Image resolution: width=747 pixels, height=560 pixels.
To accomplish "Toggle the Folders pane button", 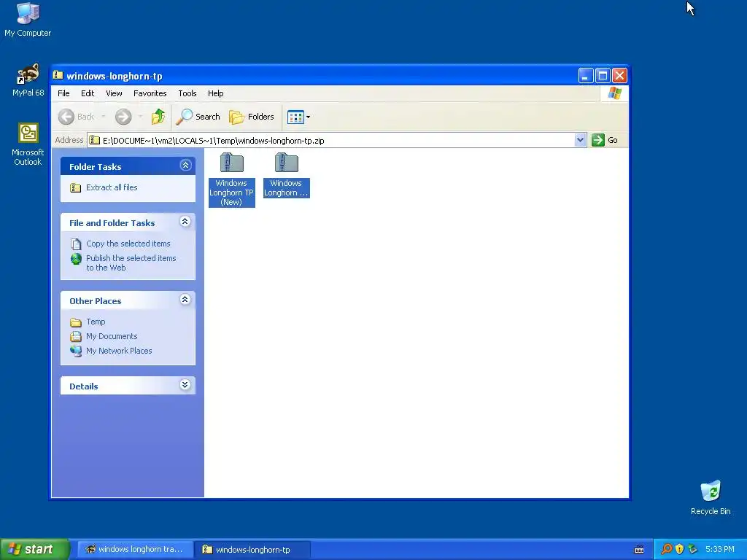I will pos(252,117).
